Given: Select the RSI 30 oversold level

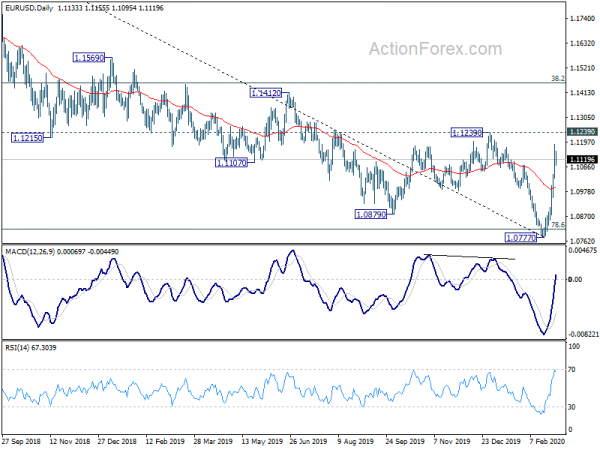Looking at the screenshot, I should pos(572,407).
